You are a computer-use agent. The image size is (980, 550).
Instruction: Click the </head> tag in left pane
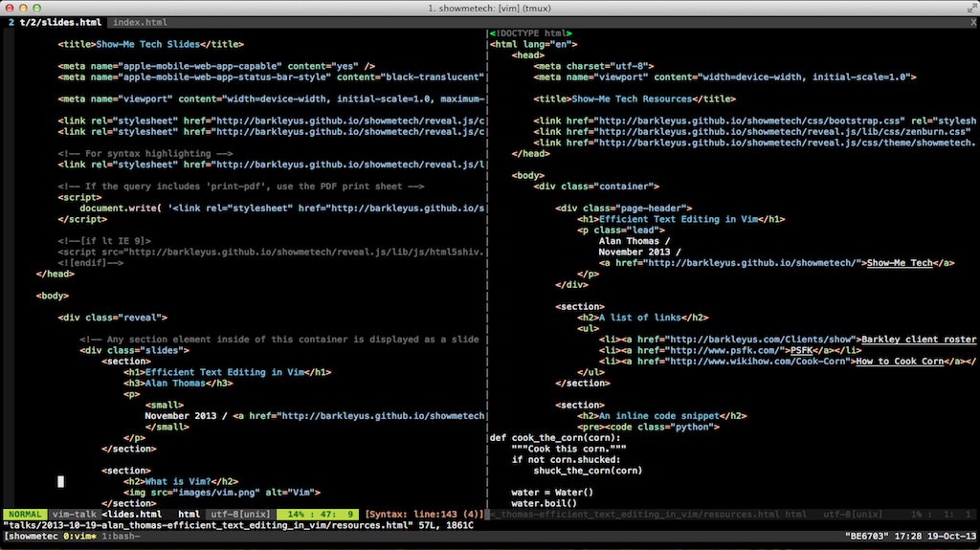click(55, 274)
